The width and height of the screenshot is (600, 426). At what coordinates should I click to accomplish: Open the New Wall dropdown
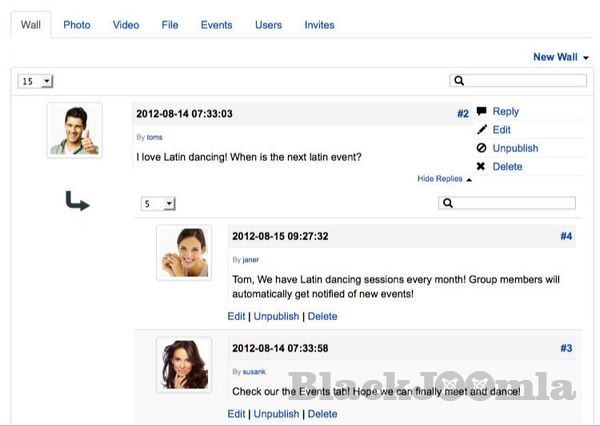(560, 57)
